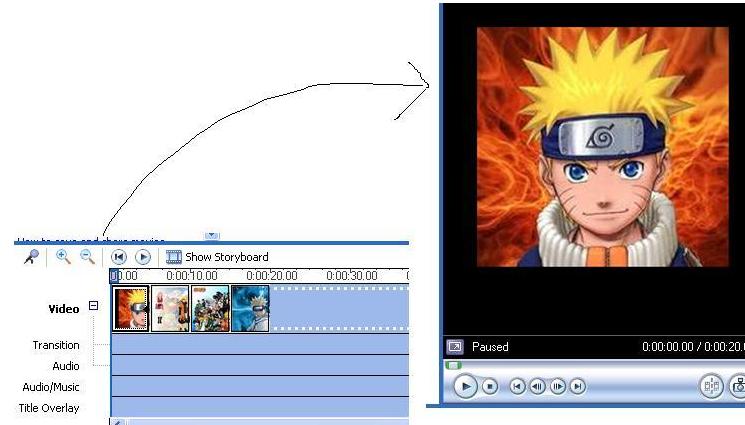745x425 pixels.
Task: Click the 0:00:10.00 mark on the ruler
Action: [191, 276]
